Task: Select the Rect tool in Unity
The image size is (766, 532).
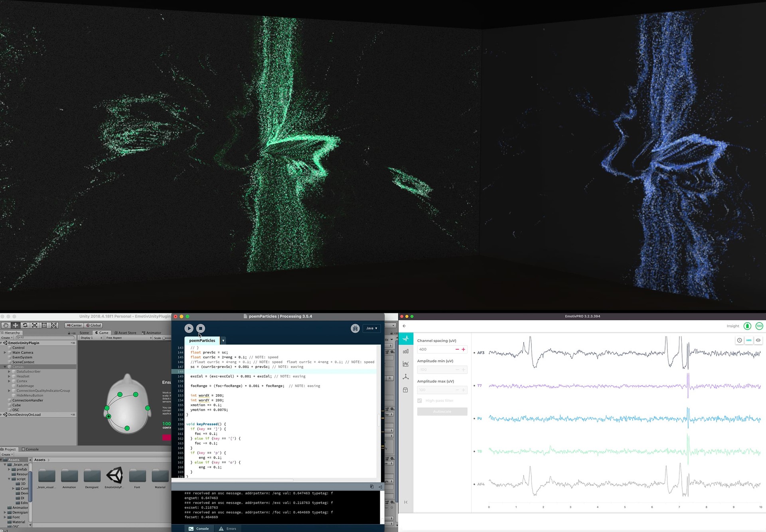Action: click(44, 325)
